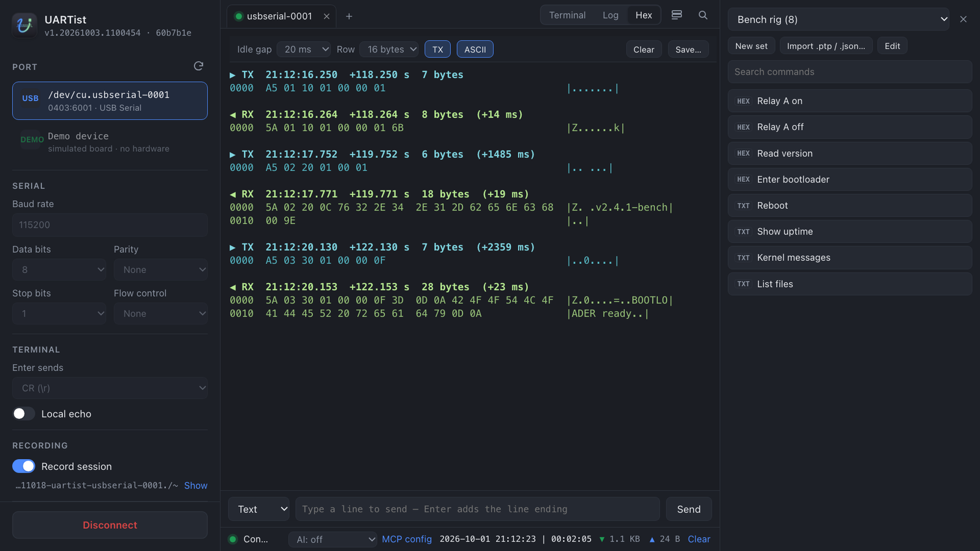Screen dimensions: 980x551
Task: Switch to the Log view tab
Action: click(611, 15)
